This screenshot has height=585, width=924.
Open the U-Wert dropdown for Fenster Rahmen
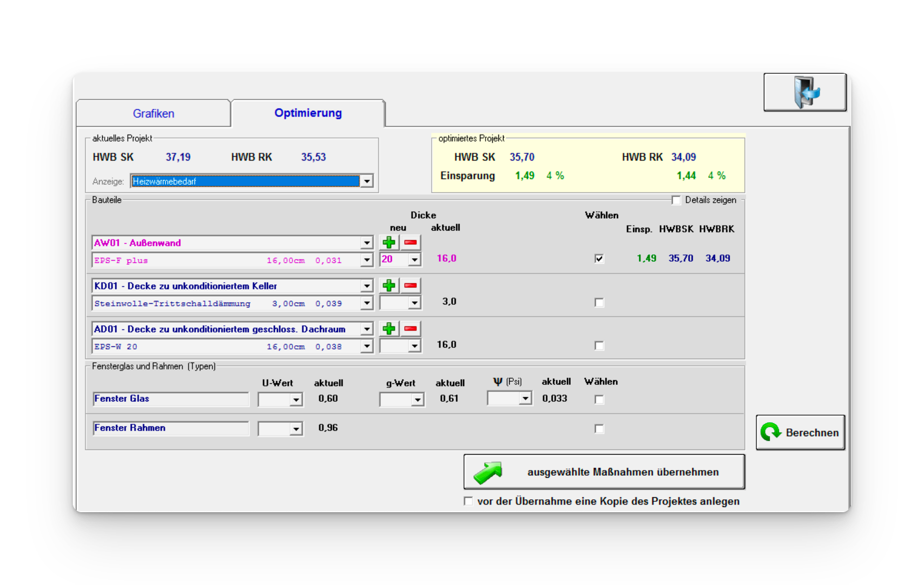point(296,429)
